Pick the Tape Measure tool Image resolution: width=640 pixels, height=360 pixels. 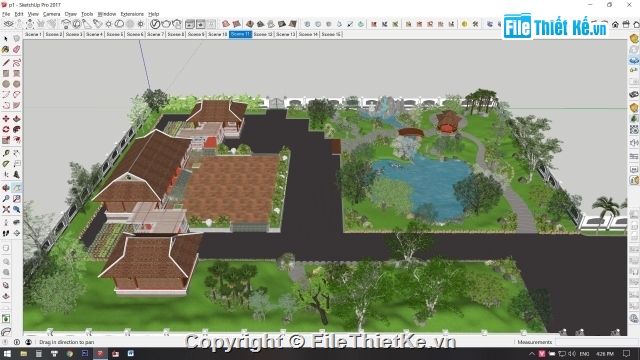[6, 153]
